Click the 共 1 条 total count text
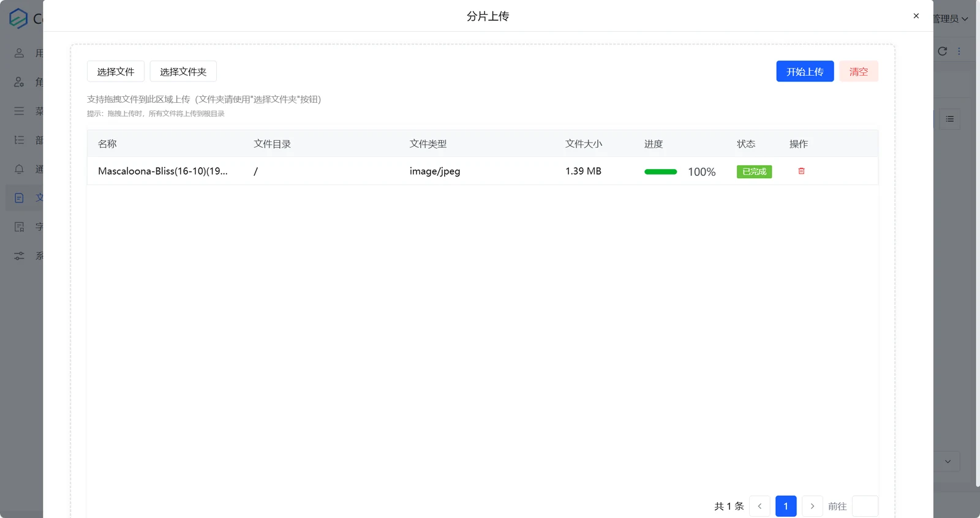 pyautogui.click(x=729, y=506)
